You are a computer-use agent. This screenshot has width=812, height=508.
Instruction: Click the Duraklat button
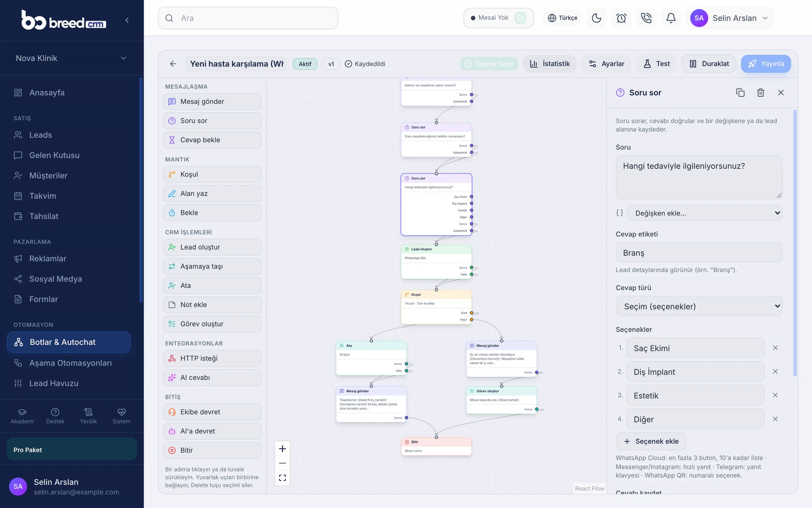click(709, 64)
